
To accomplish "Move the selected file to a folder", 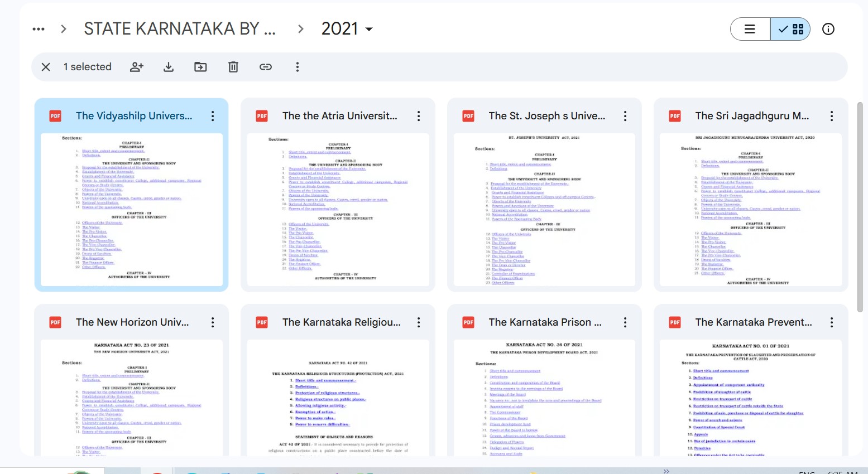I will pyautogui.click(x=200, y=67).
